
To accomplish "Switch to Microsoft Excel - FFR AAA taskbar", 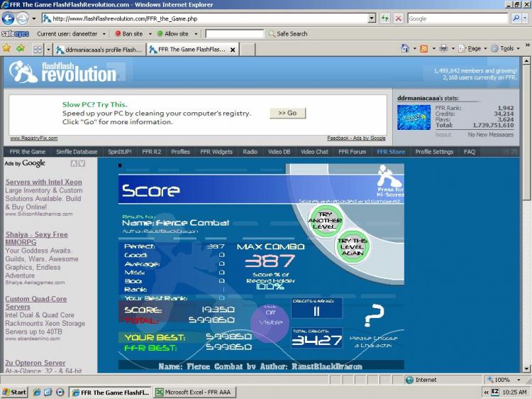I will pos(194,392).
